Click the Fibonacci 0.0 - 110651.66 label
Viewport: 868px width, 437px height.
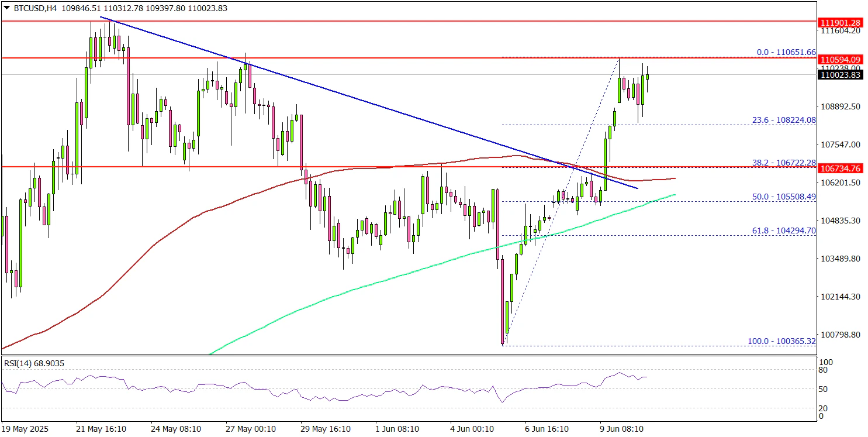[x=786, y=52]
